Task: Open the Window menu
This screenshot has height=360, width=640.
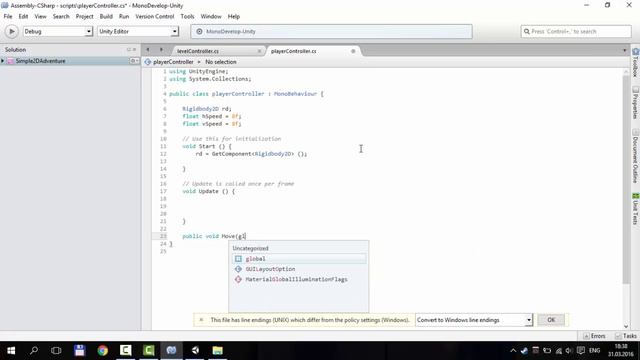Action: pos(211,16)
